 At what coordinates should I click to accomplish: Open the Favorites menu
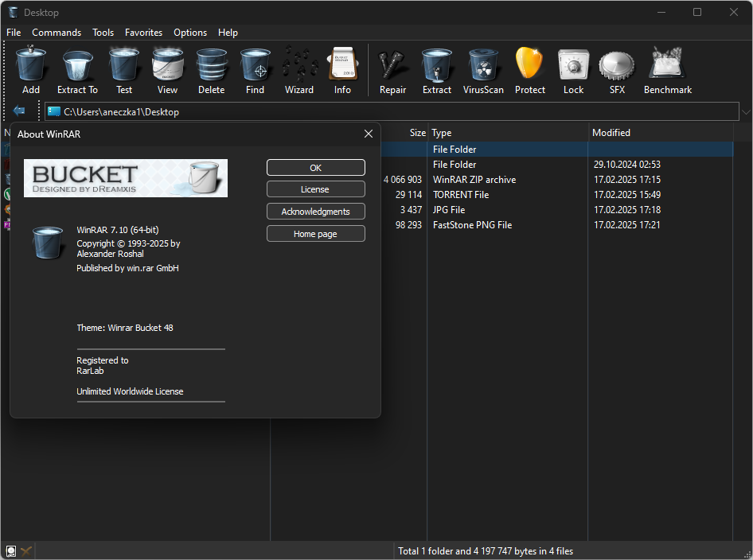point(143,32)
